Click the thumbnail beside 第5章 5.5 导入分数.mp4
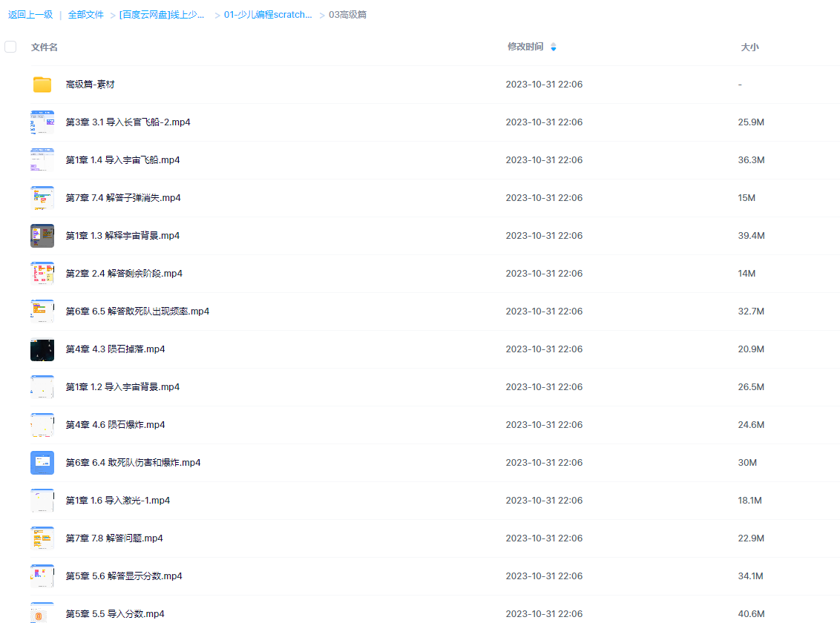Viewport: 840px width, 623px height. coord(42,613)
